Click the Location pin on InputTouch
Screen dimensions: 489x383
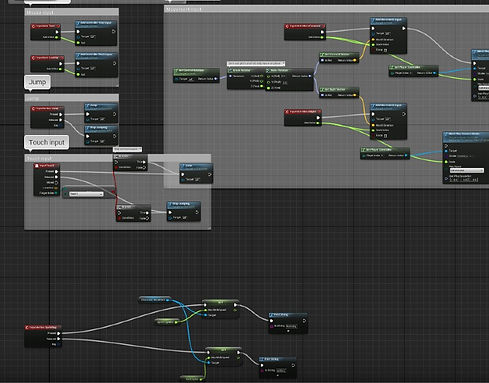point(56,188)
